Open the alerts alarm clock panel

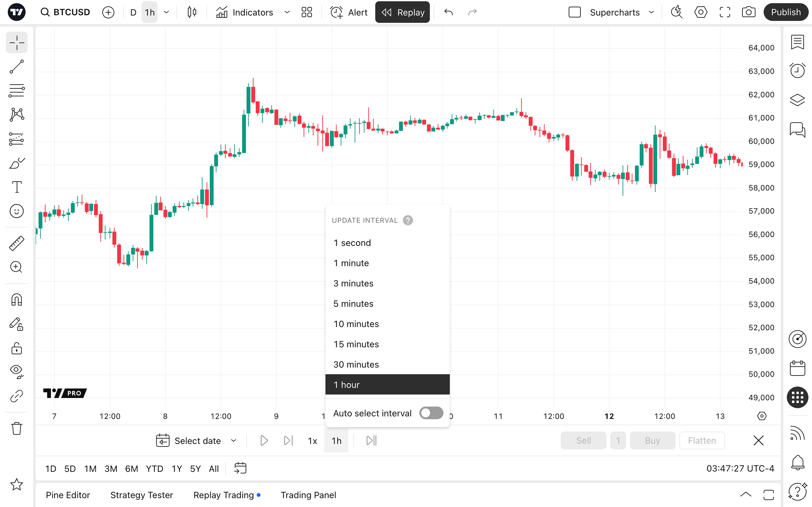797,70
